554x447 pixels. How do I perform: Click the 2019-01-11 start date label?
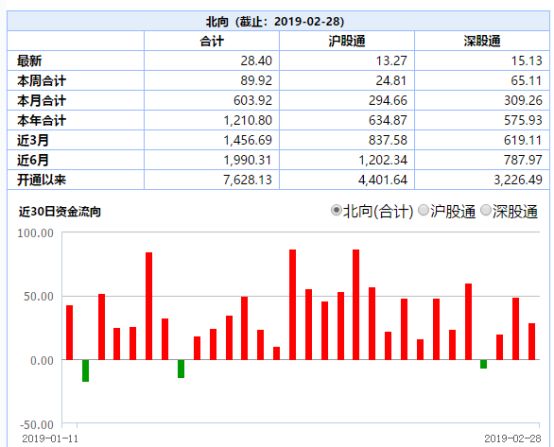tap(50, 439)
